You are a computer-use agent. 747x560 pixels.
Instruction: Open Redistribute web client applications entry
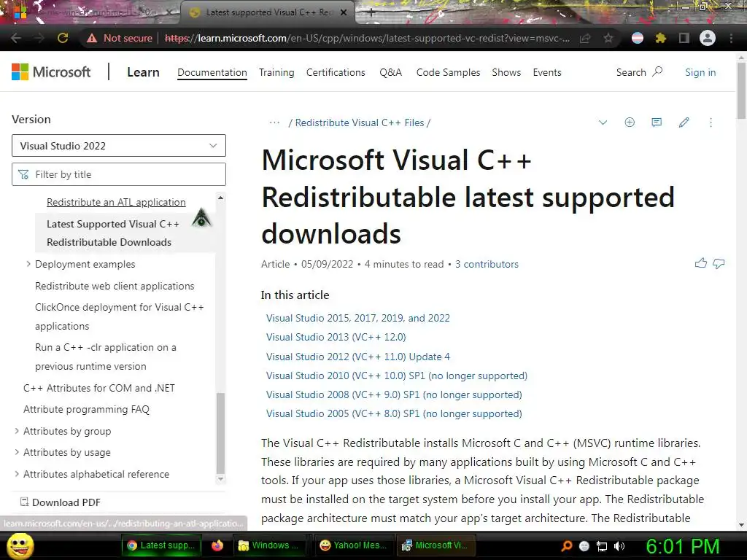115,286
